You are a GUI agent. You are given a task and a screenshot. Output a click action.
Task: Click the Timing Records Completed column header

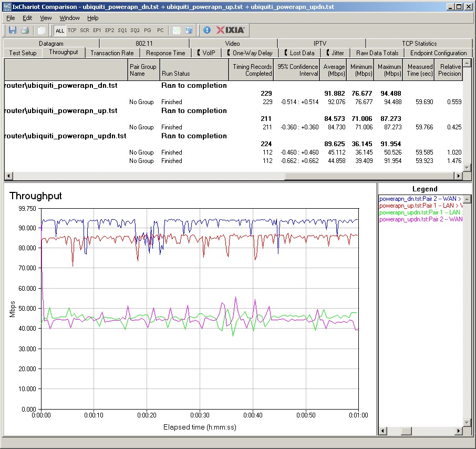251,70
